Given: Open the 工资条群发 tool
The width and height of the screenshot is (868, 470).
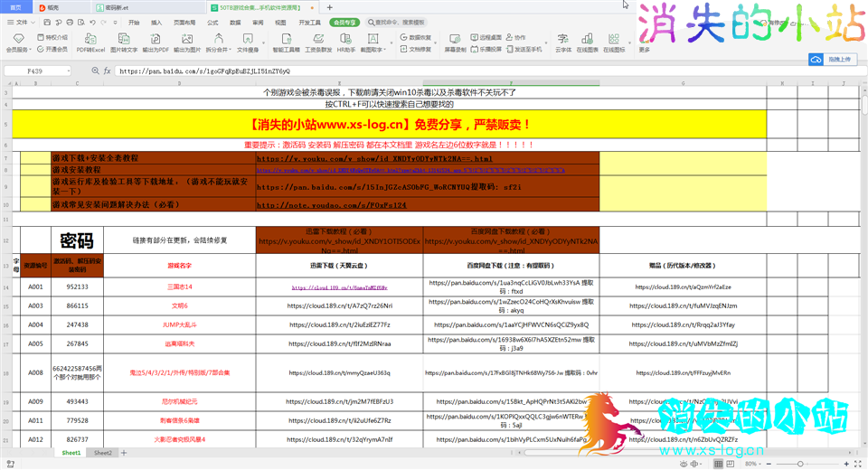Looking at the screenshot, I should click(x=318, y=42).
